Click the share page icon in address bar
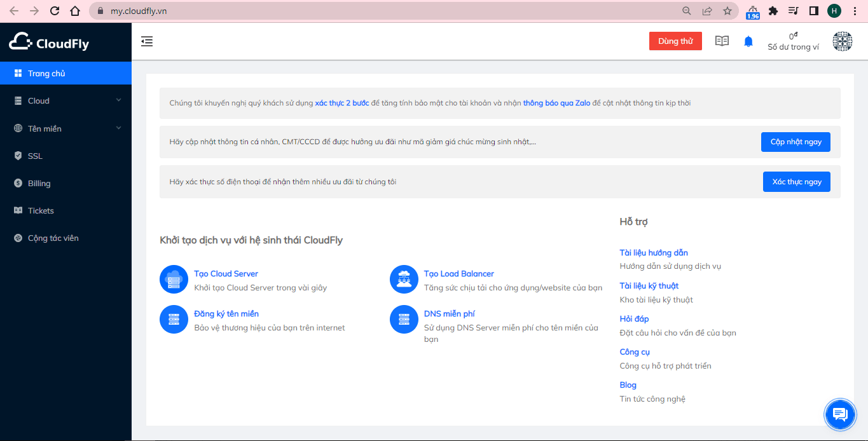868x441 pixels. coord(706,11)
